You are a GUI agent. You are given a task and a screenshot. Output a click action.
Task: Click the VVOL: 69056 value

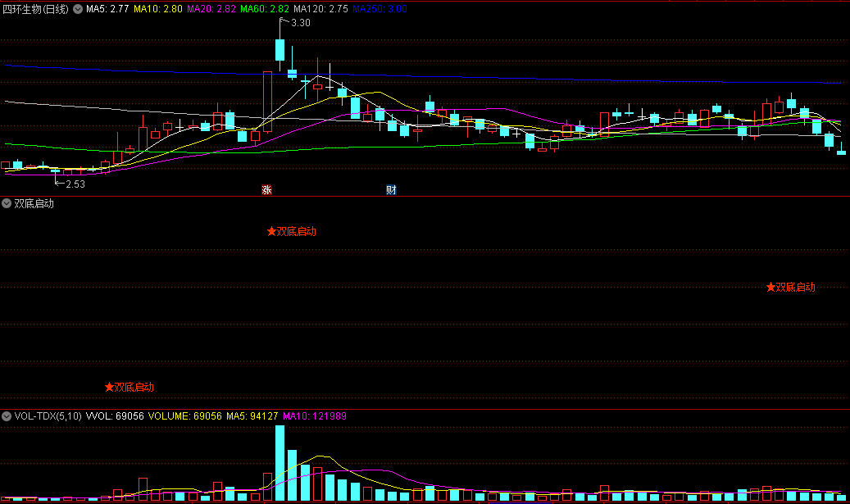[115, 416]
